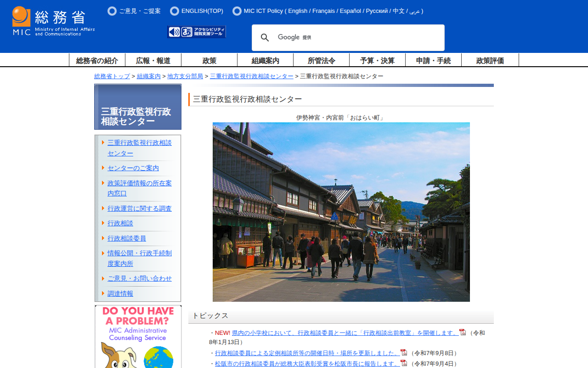Open PDF icon for 行政相談出前教室 topic
Image resolution: width=588 pixels, height=368 pixels.
click(463, 332)
